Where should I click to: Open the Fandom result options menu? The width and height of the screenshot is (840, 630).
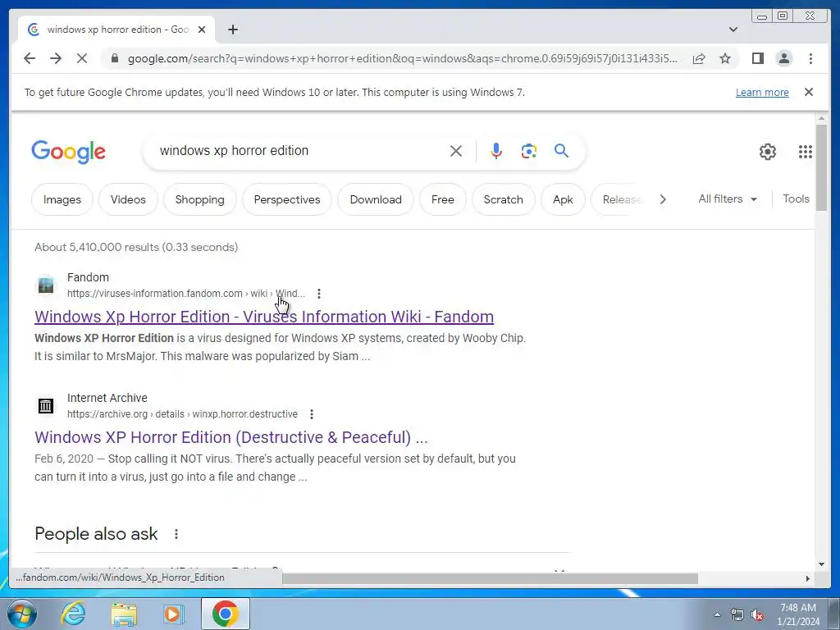pos(319,294)
